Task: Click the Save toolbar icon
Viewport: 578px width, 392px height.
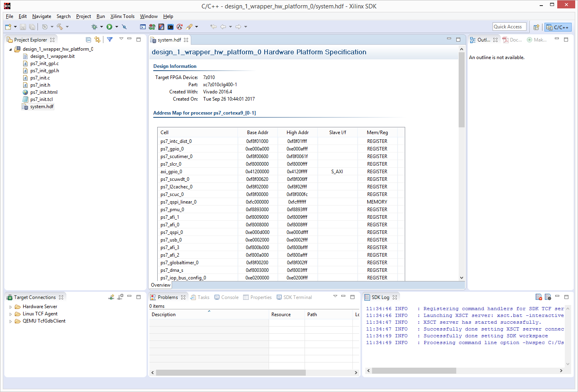Action: [x=23, y=27]
